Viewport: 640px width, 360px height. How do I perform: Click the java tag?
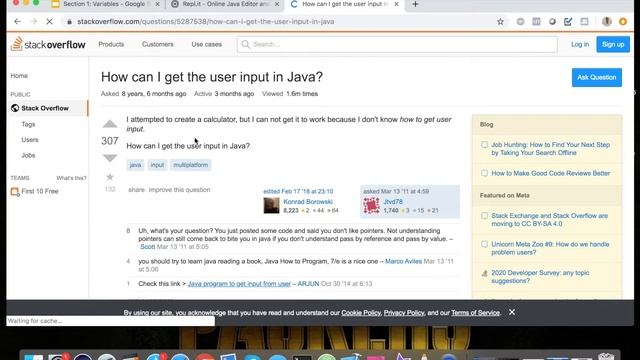135,165
